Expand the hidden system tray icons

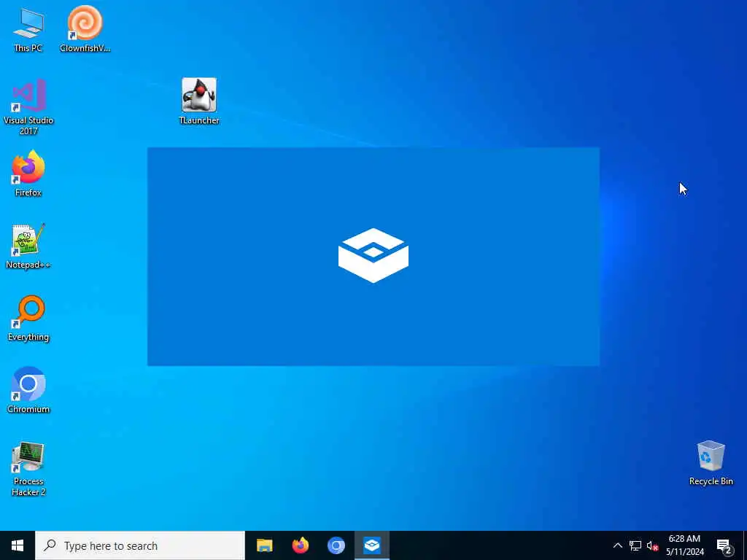pos(617,545)
